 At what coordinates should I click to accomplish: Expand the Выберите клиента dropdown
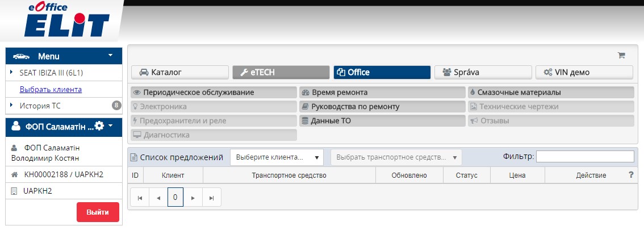click(x=277, y=157)
